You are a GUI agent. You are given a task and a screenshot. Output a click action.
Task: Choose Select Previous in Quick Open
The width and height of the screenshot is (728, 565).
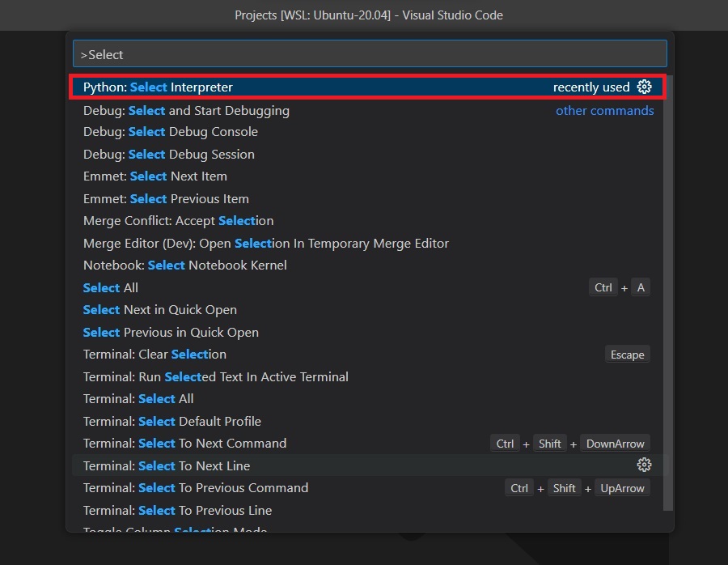click(368, 332)
